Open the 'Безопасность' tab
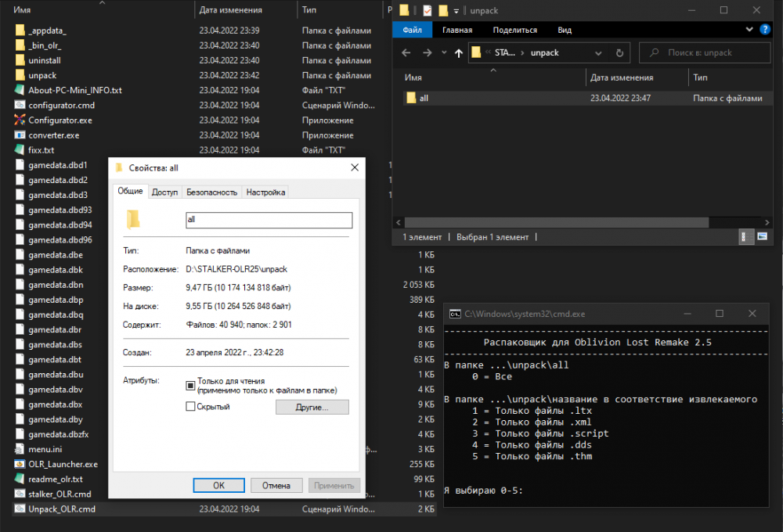Viewport: 783px width, 532px height. pyautogui.click(x=211, y=192)
